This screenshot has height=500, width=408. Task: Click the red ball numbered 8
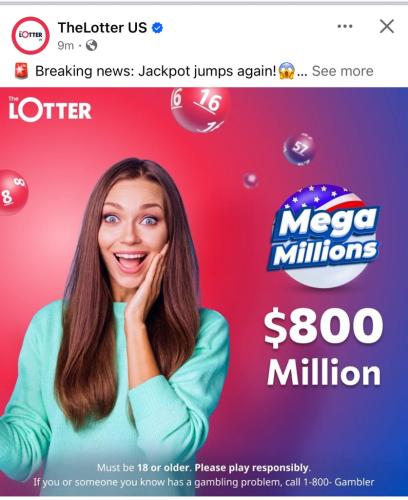pos(13,192)
